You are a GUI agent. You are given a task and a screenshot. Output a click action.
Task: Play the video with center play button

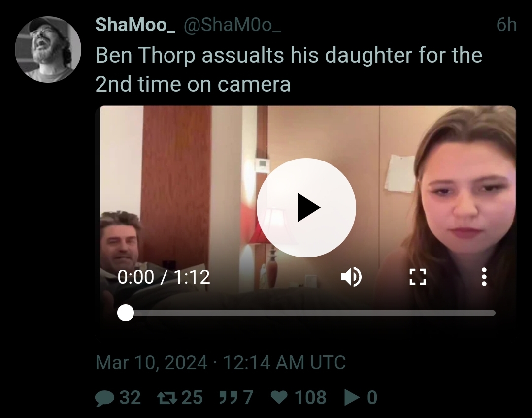[x=306, y=207]
